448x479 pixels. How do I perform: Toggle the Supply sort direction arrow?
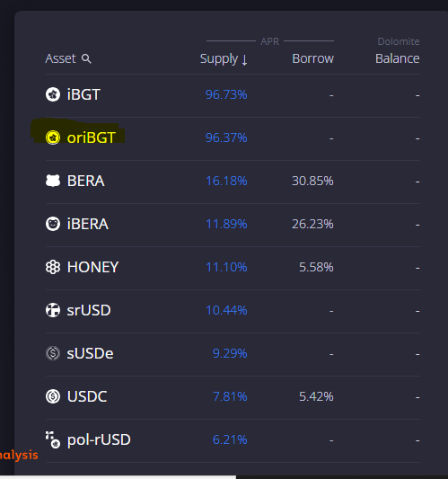coord(244,59)
